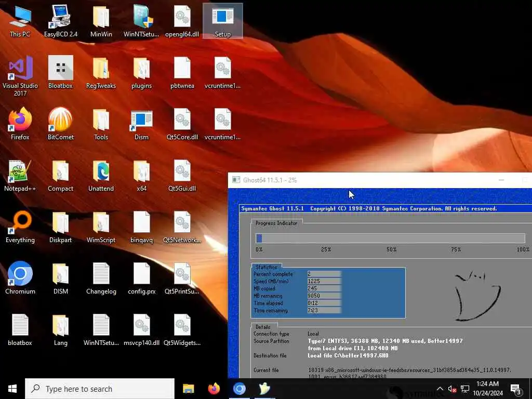Select the config.prx file
The image size is (532, 399).
pos(141,278)
